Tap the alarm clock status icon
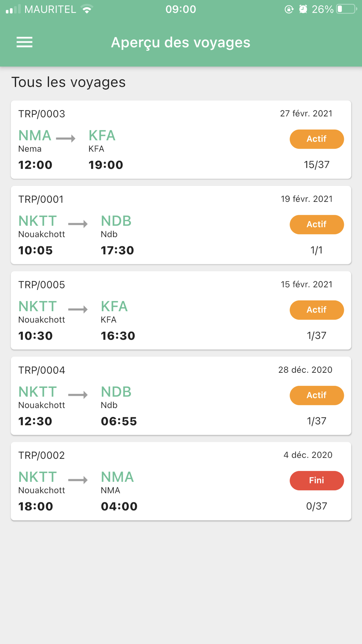 303,9
